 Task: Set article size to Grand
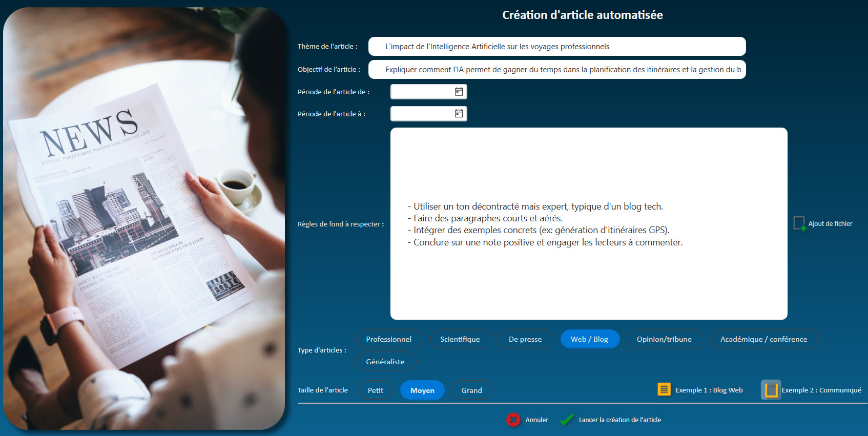(471, 390)
